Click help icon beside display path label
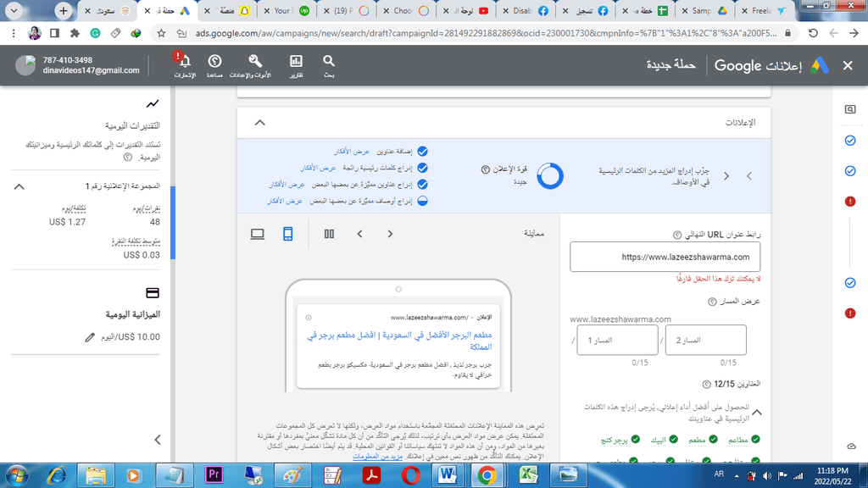This screenshot has width=868, height=488. [x=712, y=302]
